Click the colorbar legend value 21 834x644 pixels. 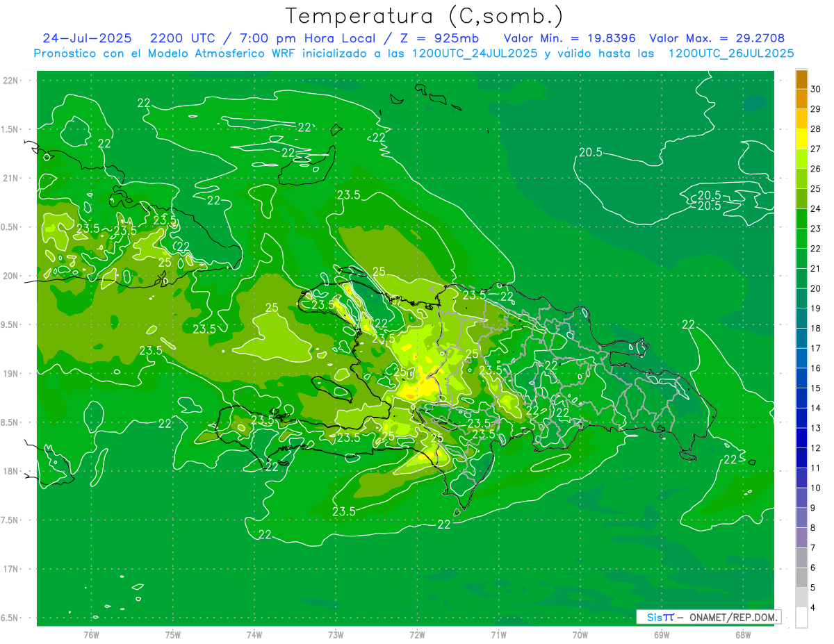(815, 268)
